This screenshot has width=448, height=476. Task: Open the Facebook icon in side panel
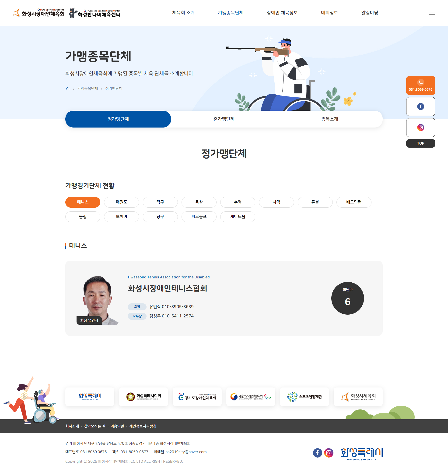420,107
